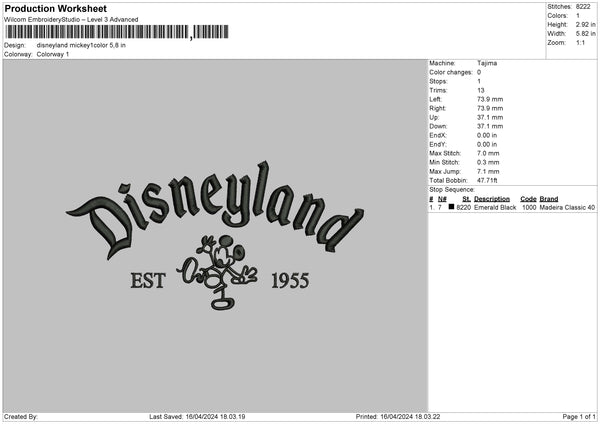
Task: Click the Disneyland lettering in the design preview
Action: (215, 209)
